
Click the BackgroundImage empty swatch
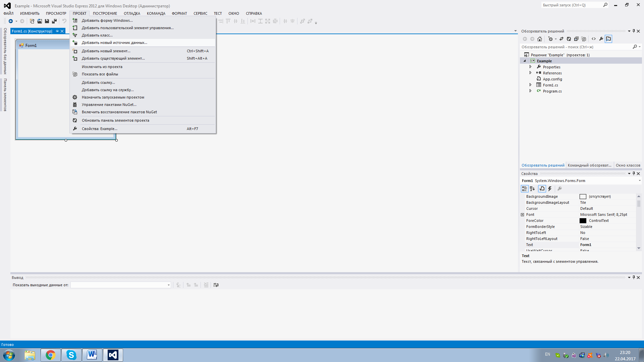pos(583,196)
